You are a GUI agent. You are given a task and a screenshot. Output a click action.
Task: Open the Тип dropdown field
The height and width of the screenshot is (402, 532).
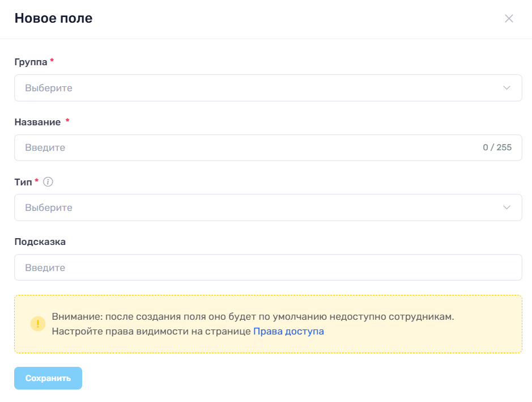[268, 208]
